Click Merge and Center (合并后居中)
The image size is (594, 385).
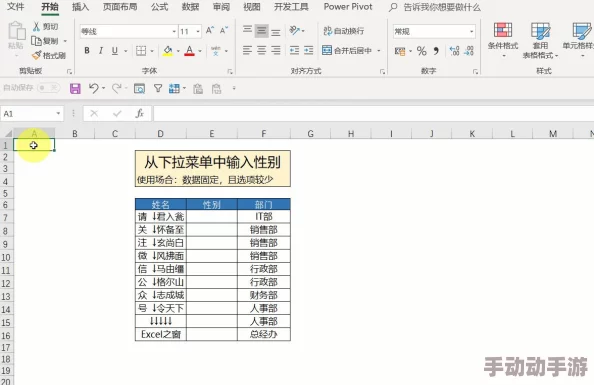click(347, 50)
